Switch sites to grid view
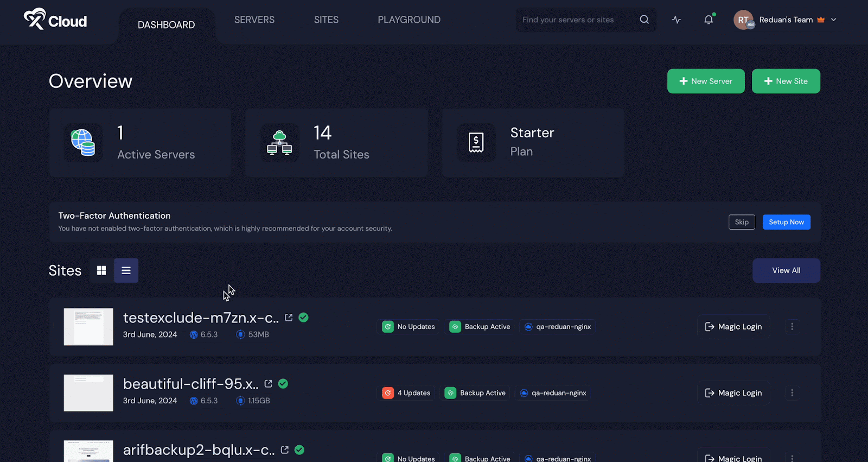The width and height of the screenshot is (868, 462). pyautogui.click(x=101, y=270)
